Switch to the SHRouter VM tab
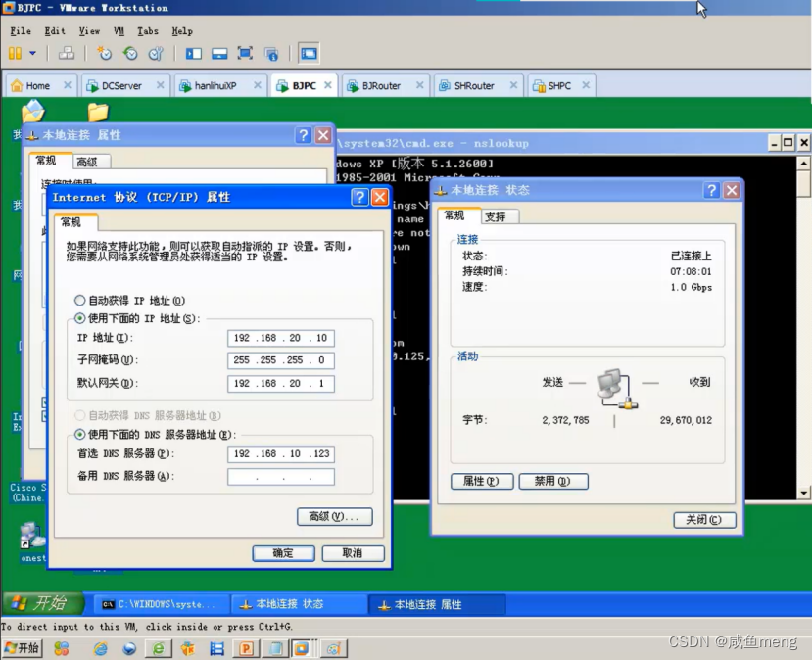Viewport: 812px width, 660px height. [x=474, y=86]
